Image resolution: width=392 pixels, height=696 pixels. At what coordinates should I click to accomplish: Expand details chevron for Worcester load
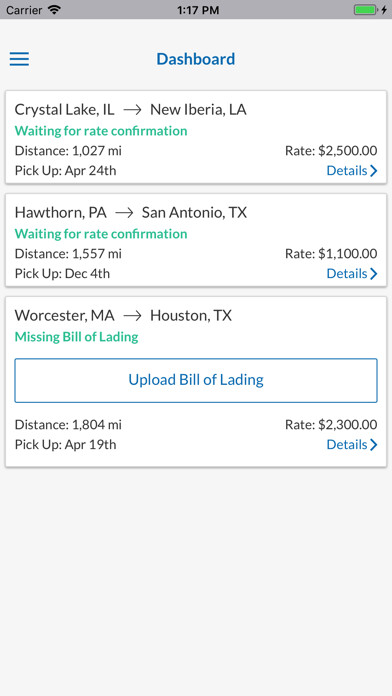(373, 445)
